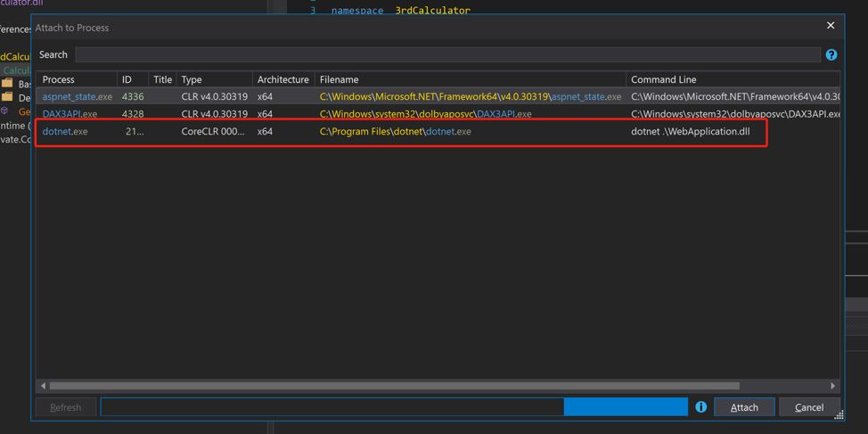Image resolution: width=868 pixels, height=434 pixels.
Task: Sort by the ID column header
Action: [x=132, y=79]
